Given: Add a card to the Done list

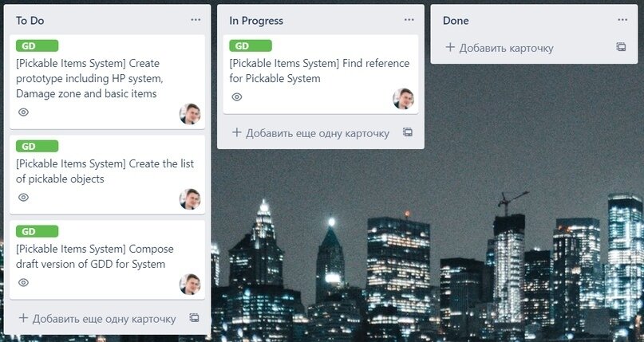Looking at the screenshot, I should (x=500, y=48).
